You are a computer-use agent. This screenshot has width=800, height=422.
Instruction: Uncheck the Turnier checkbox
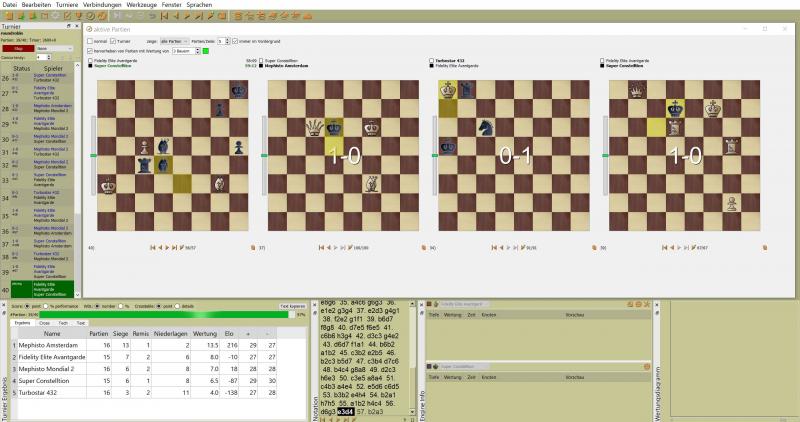[114, 41]
